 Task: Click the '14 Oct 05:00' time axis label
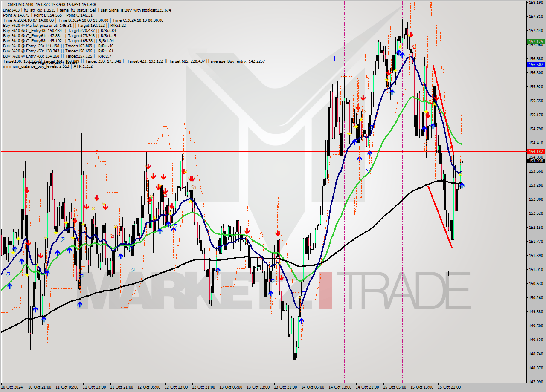313,387
